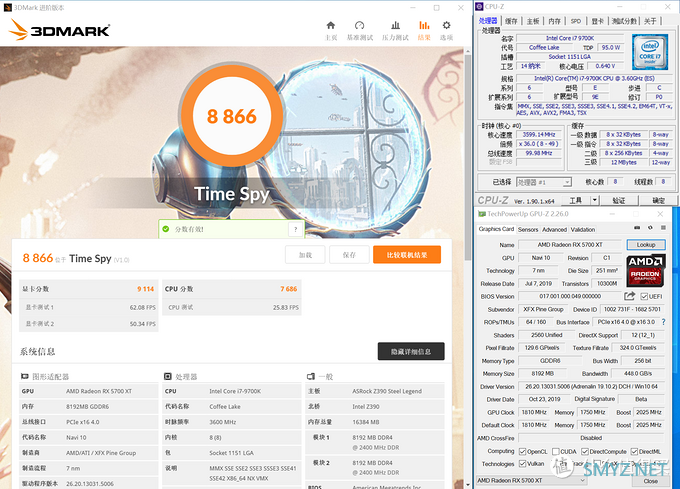Screen dimensions: 680x489
Task: Switch to the graphics (显卡) tab in CPU-Z
Action: click(598, 21)
